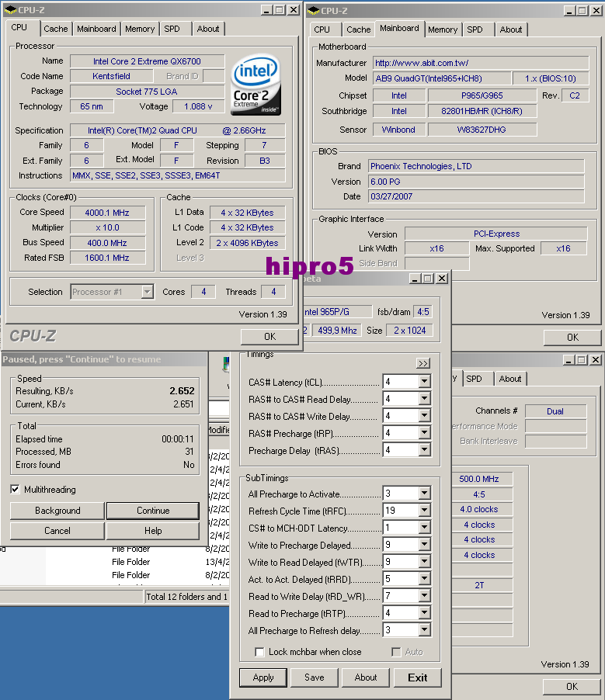Open RAS# Precharge (tRP) dropdown
The image size is (605, 700).
425,433
